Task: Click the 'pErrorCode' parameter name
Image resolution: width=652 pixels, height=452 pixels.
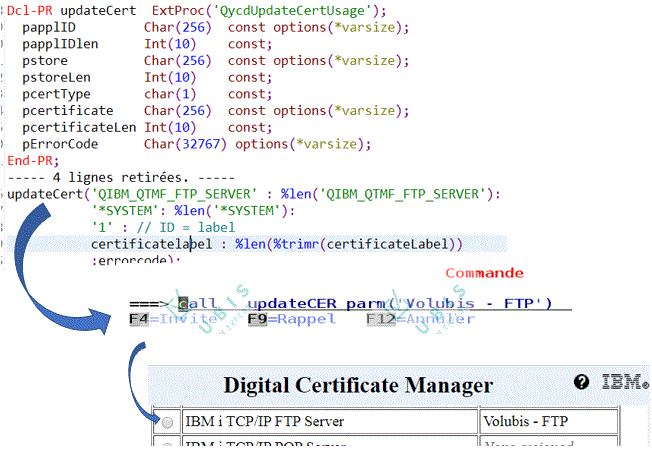Action: coord(60,144)
